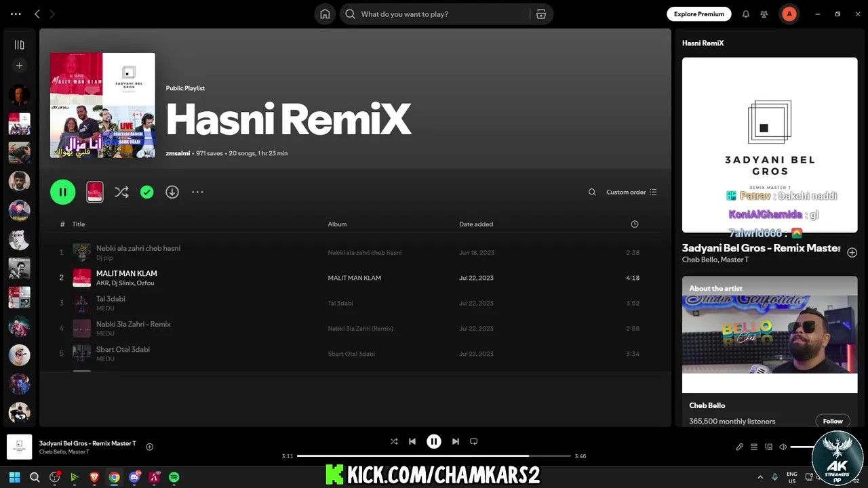868x488 pixels.
Task: Open Dj pip artist link
Action: click(104, 258)
